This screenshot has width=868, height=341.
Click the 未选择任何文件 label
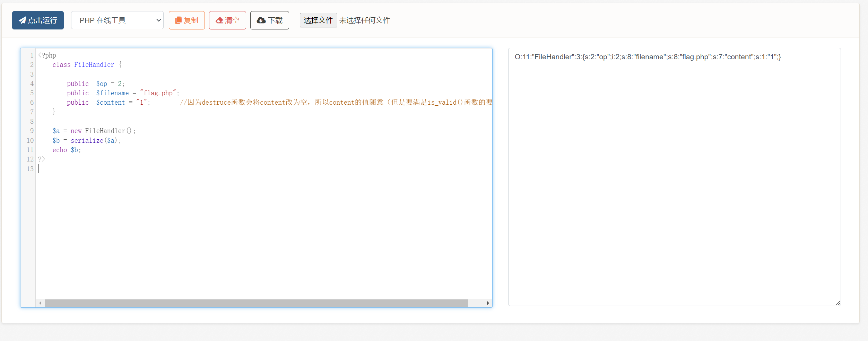[365, 20]
